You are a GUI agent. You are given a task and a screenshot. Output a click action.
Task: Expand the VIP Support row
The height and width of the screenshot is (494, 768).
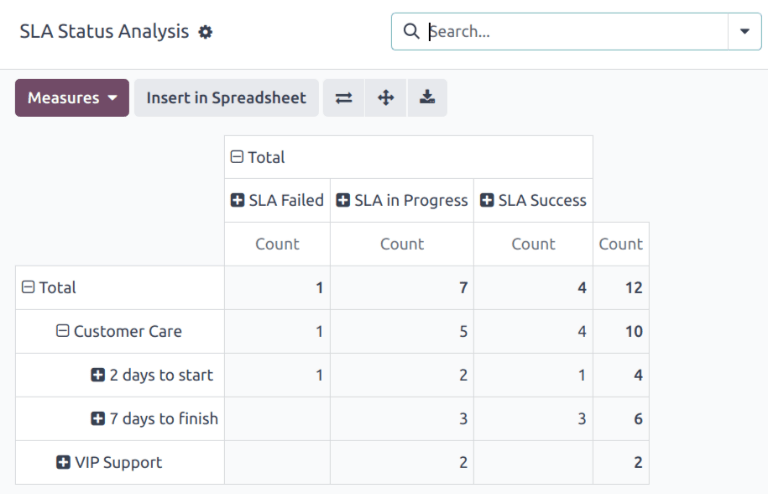tap(109, 462)
